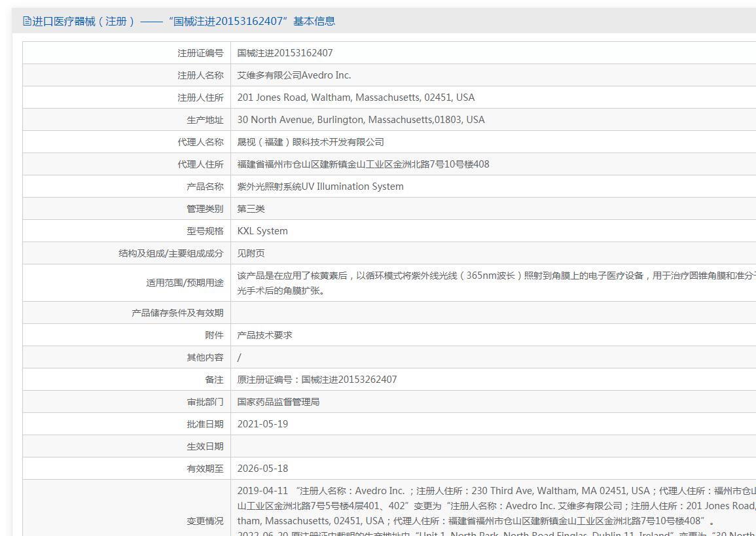Select agent address 福建省福州市仓山区建新镇
Image resolution: width=756 pixels, height=536 pixels.
(363, 164)
